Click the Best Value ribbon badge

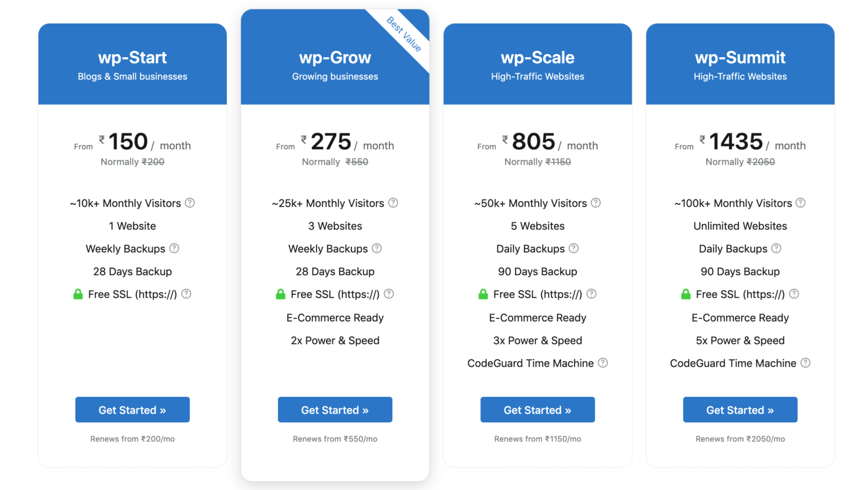coord(405,34)
